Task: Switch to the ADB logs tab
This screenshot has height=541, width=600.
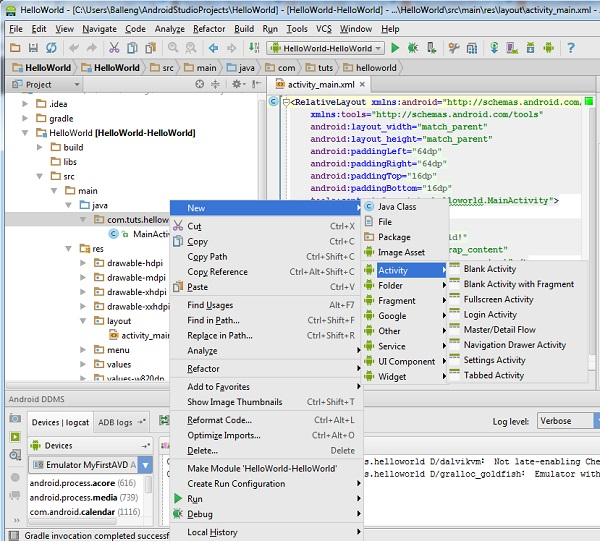Action: (115, 422)
